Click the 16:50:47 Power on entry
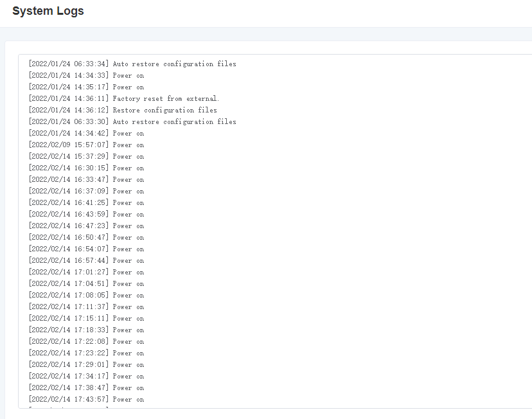Screen dimensions: 532x419 (86, 236)
